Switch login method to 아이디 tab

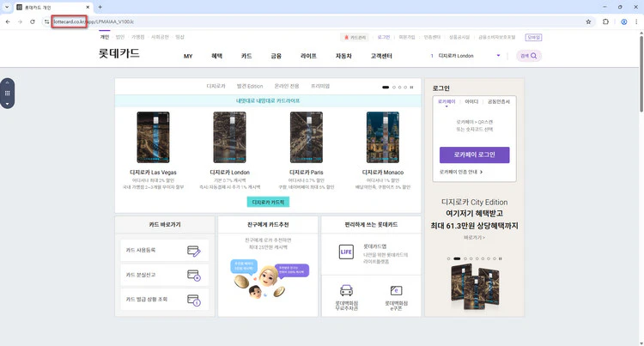[471, 101]
